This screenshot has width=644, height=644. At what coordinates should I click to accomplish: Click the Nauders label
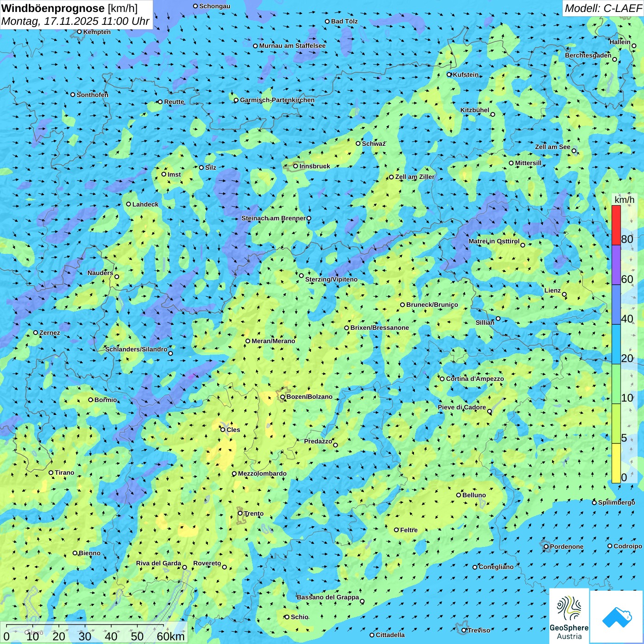pos(100,273)
